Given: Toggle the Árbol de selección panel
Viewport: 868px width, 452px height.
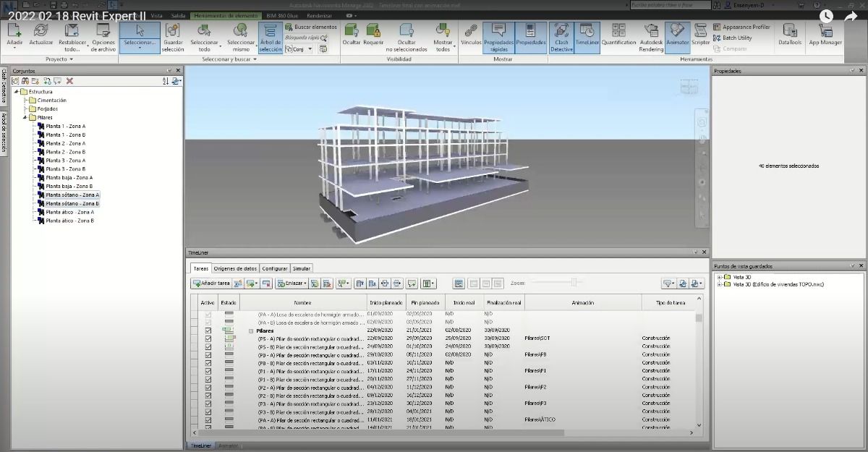Looking at the screenshot, I should (x=271, y=36).
